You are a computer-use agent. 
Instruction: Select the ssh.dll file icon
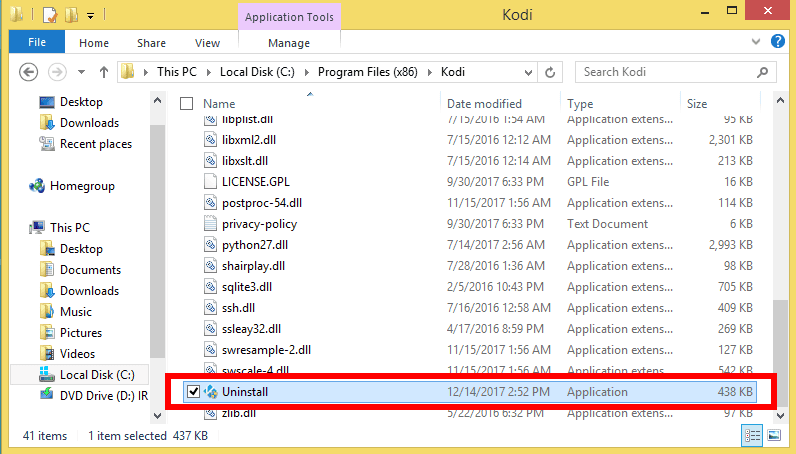210,308
